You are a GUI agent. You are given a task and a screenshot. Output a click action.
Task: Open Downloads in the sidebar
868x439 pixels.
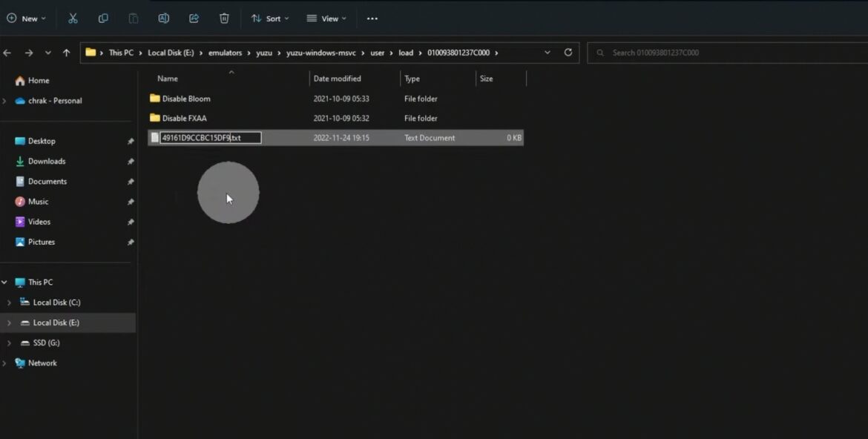(47, 161)
